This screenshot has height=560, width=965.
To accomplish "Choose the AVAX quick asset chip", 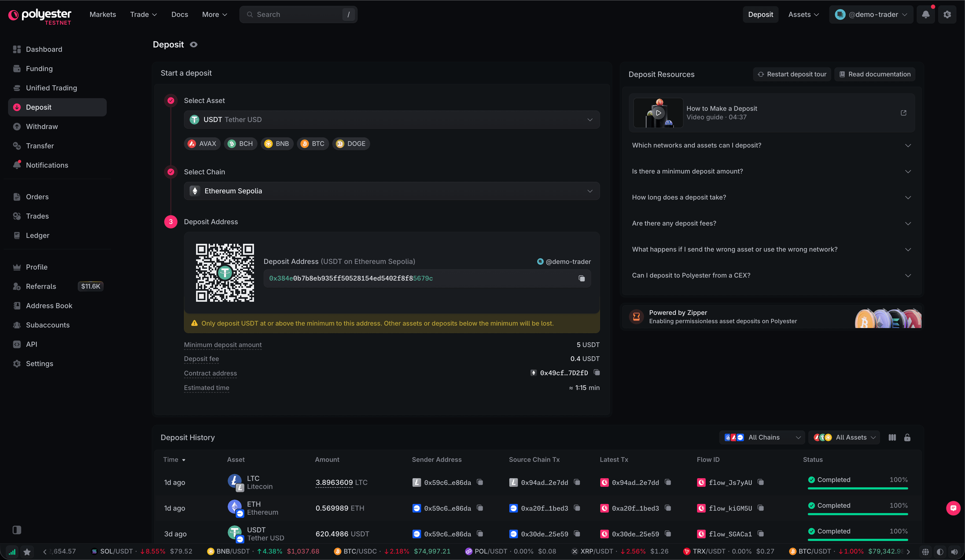I will pos(202,144).
